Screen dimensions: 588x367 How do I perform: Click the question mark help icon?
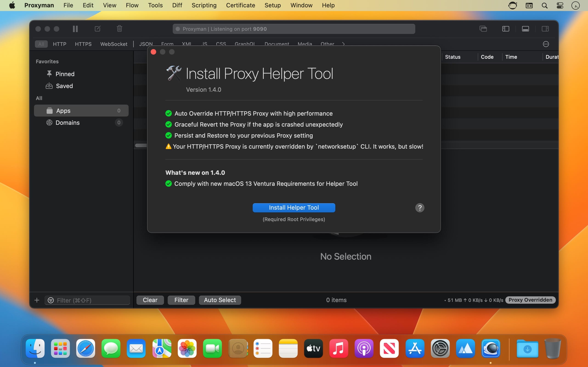420,208
